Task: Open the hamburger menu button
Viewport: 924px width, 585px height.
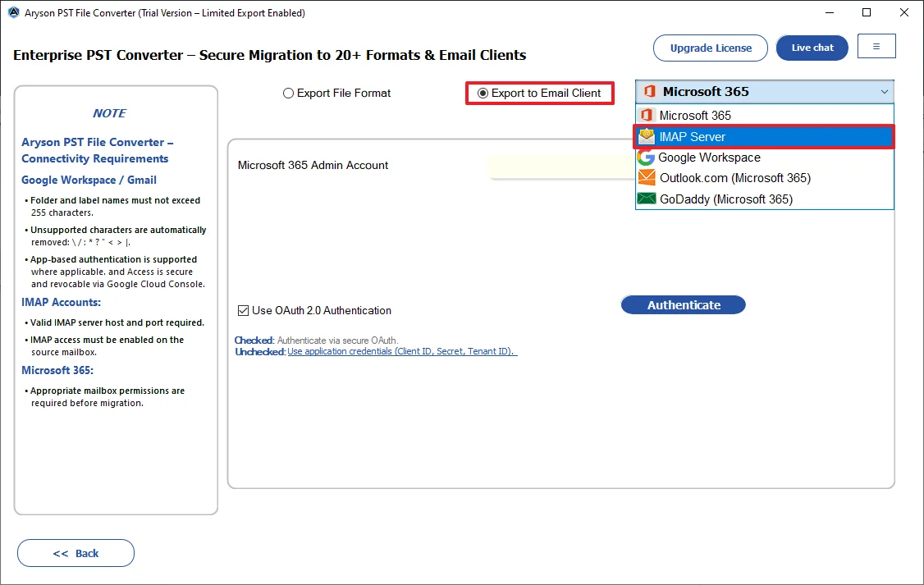Action: tap(876, 47)
